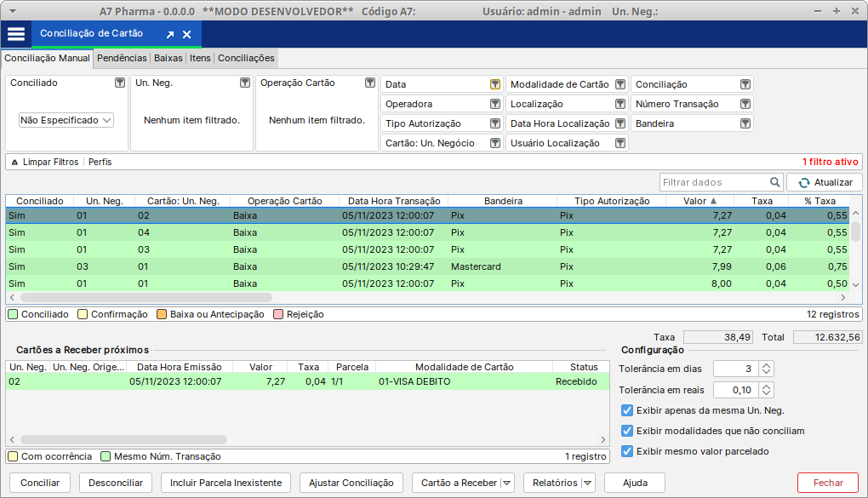Click the magnifier icon in Filtrar dados

[775, 182]
